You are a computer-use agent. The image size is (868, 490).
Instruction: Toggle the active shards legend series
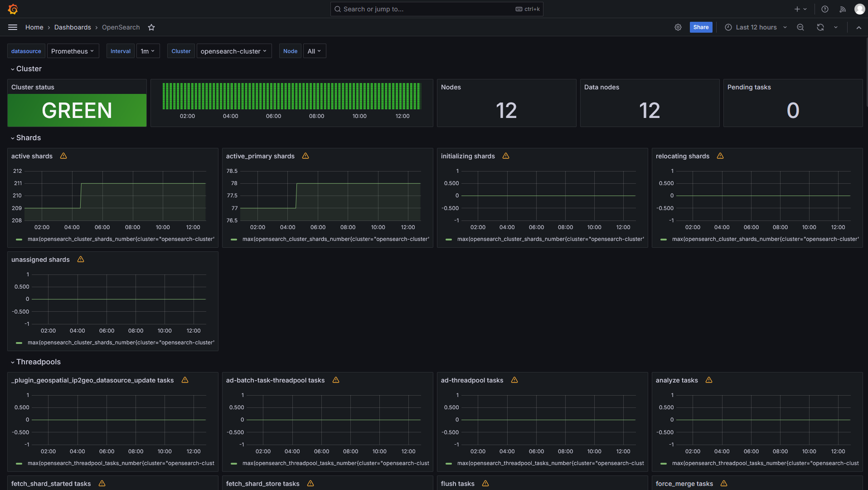(120, 239)
